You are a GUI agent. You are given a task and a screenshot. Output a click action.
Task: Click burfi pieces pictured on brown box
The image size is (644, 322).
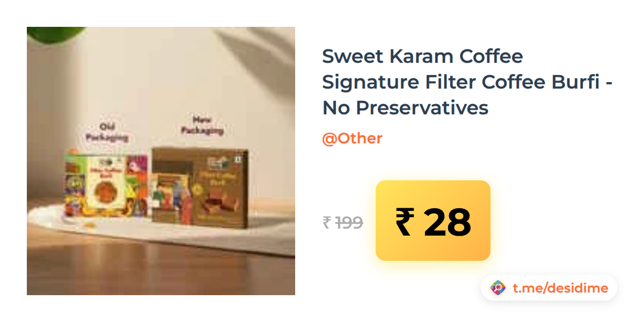[219, 204]
